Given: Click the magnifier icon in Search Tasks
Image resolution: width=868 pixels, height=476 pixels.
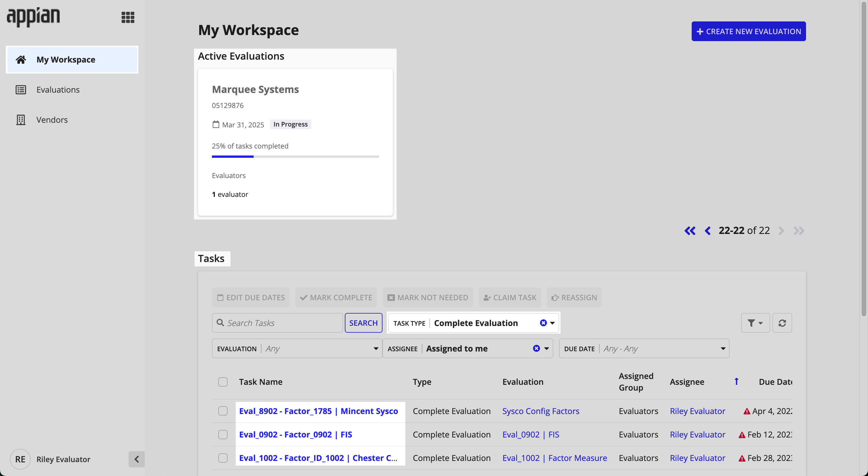Looking at the screenshot, I should [x=220, y=323].
